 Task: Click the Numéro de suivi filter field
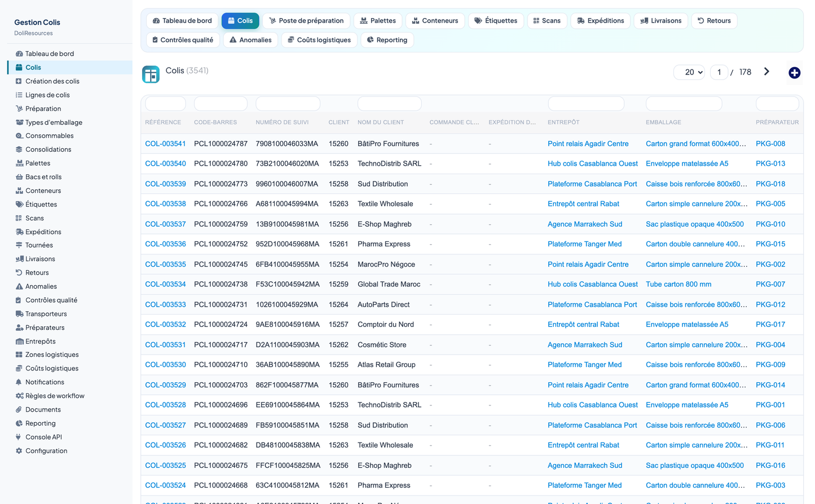tap(288, 104)
